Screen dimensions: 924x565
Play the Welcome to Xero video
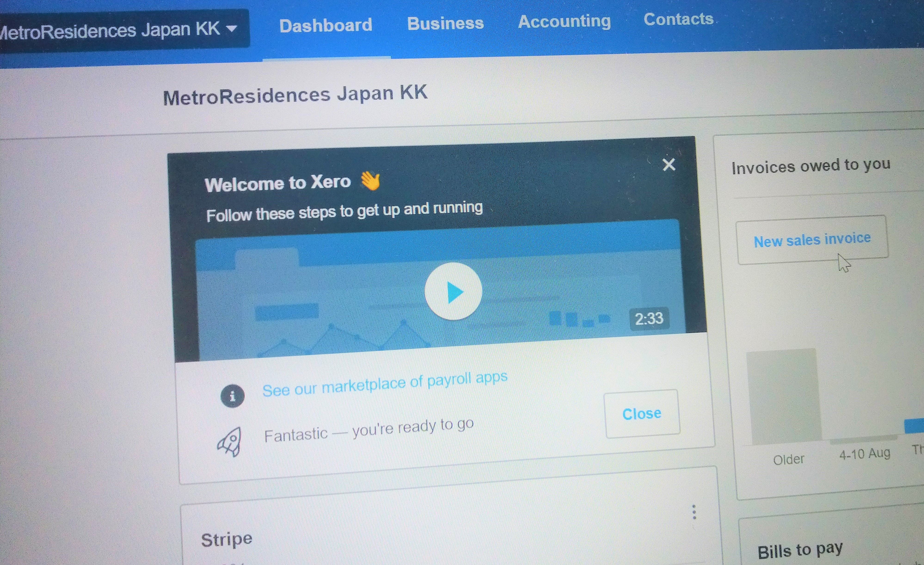click(x=453, y=291)
